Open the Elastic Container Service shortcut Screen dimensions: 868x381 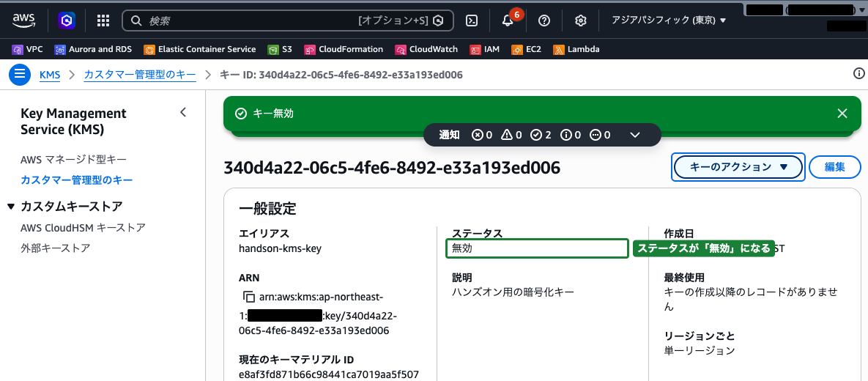click(200, 49)
